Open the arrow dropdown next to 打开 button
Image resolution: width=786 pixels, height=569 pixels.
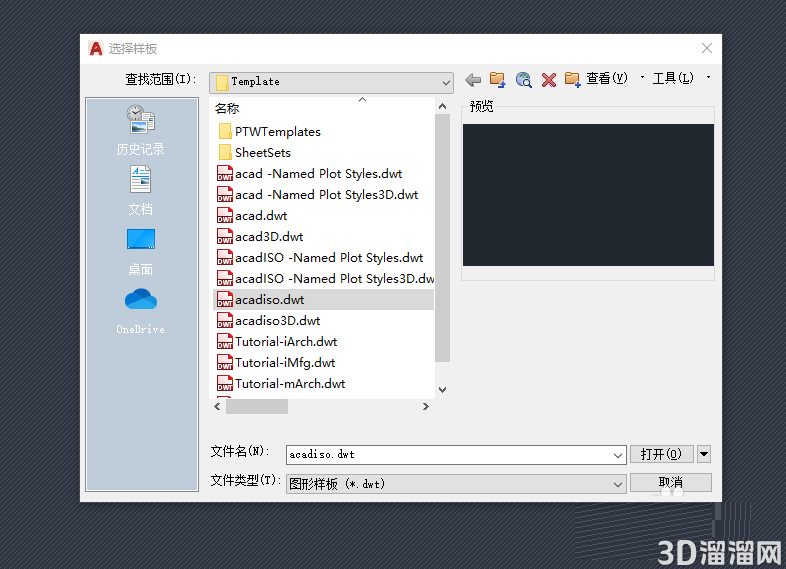(704, 454)
